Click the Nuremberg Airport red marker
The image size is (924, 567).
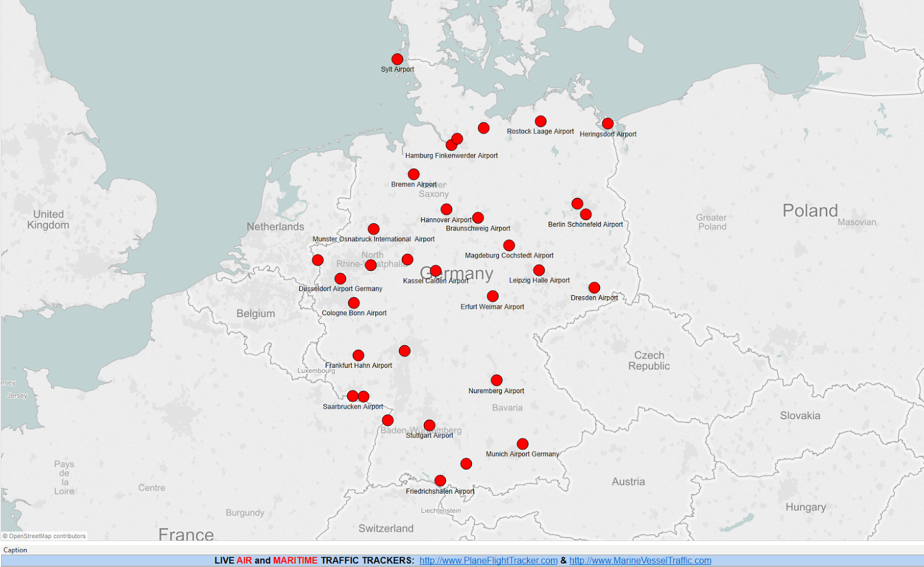(497, 381)
